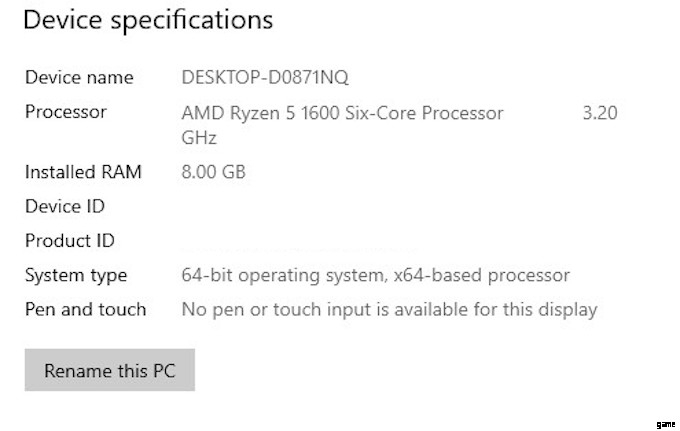Select the DESKTOP-D0871NQ device name value
This screenshot has height=431, width=680.
[264, 78]
